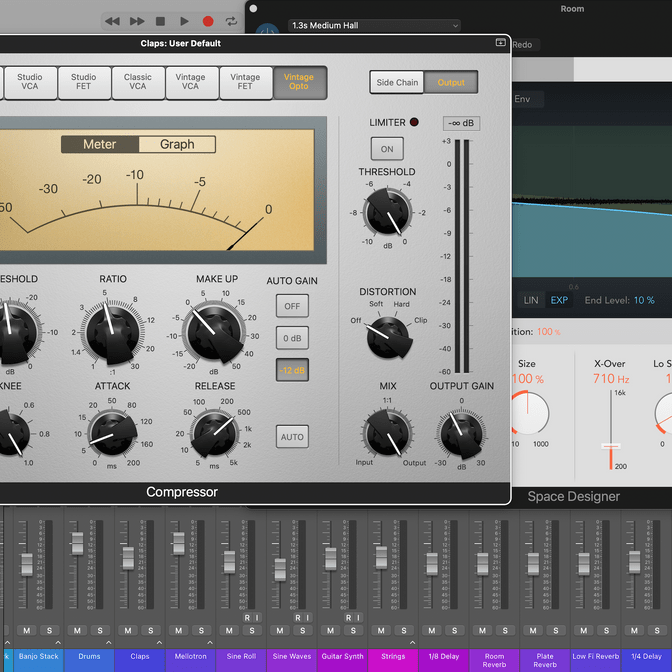Enable input monitoring on Sine Roll channel

(257, 618)
